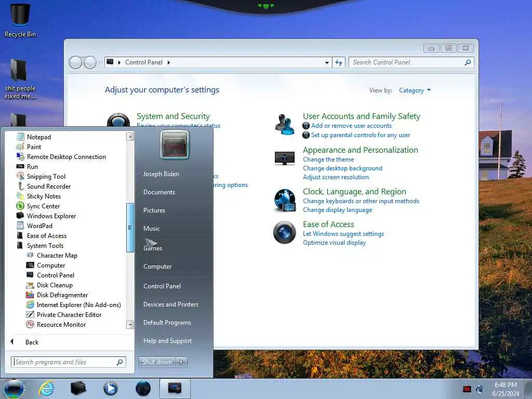The height and width of the screenshot is (399, 532).
Task: Click the red system tray icon
Action: 467,389
